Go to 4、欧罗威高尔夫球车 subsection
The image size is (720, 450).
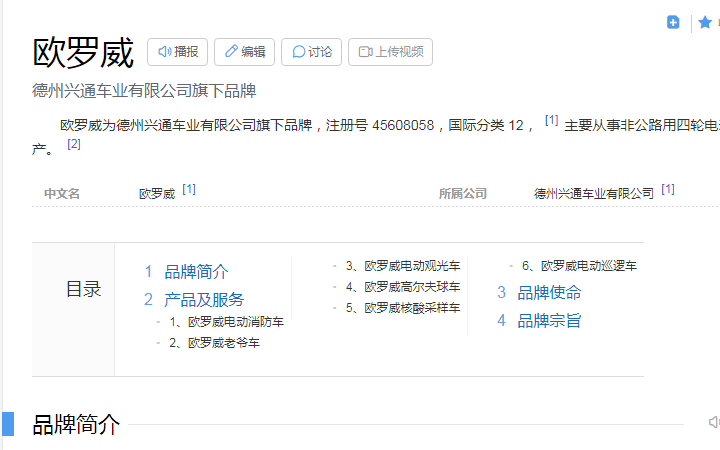coord(403,287)
